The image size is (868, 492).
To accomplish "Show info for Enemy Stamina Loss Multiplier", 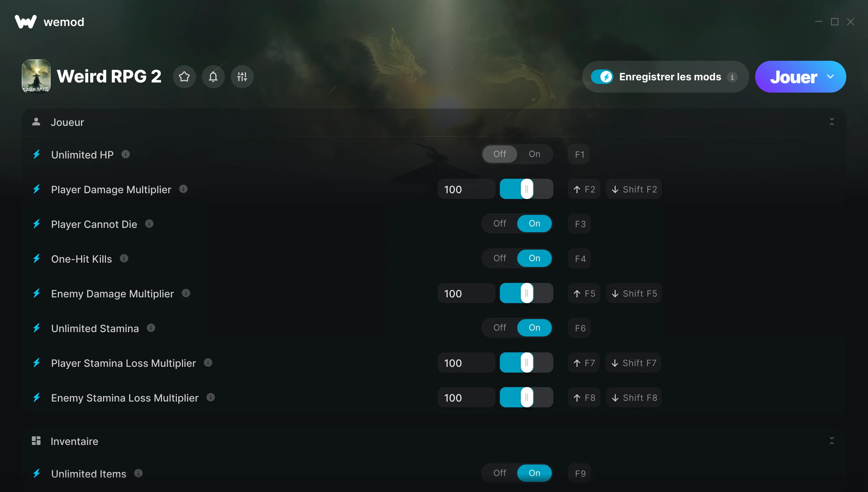I will (211, 398).
